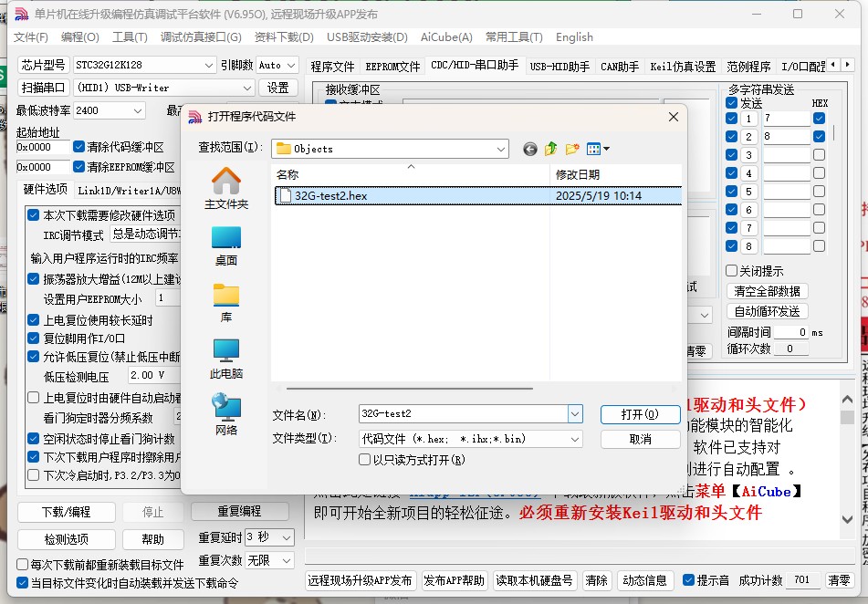Open 此电脑 This PC shortcut
The width and height of the screenshot is (868, 604).
point(226,359)
